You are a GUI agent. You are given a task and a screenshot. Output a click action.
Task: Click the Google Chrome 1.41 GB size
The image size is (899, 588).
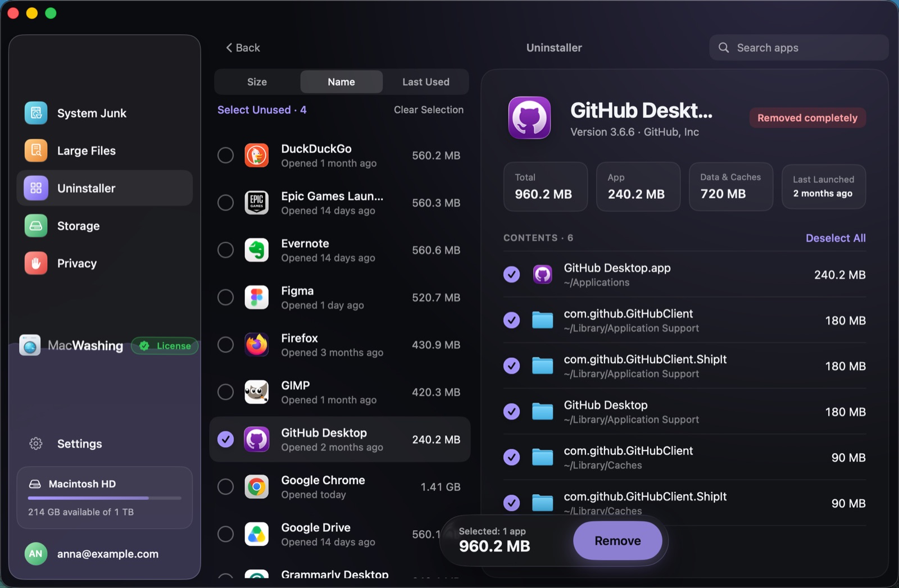point(441,487)
